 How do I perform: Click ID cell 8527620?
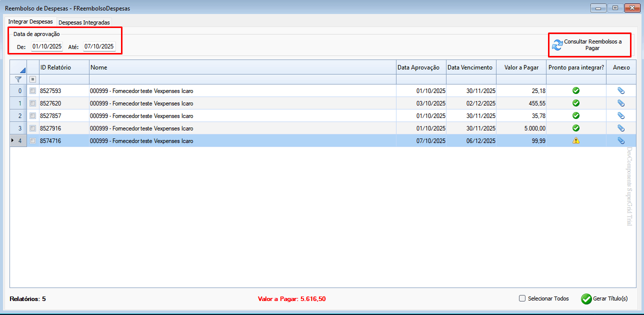point(64,103)
